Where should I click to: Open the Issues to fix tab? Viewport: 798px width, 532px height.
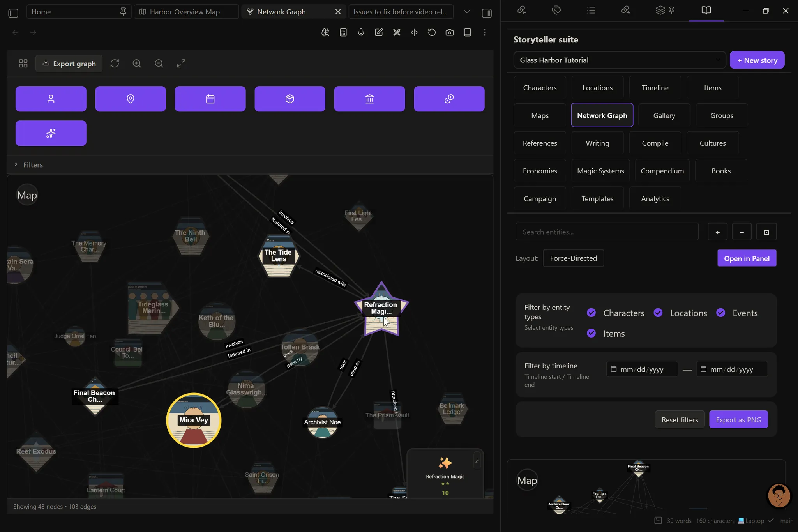point(401,12)
